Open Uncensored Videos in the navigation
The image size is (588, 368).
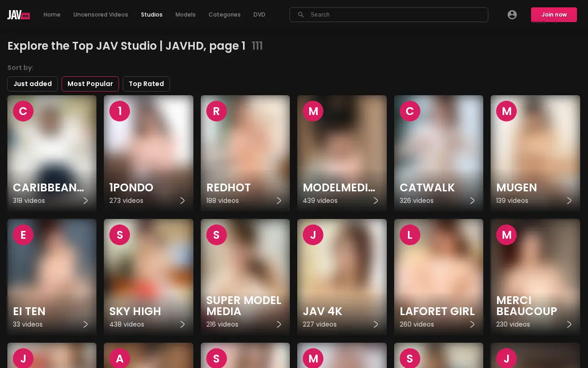click(x=101, y=15)
